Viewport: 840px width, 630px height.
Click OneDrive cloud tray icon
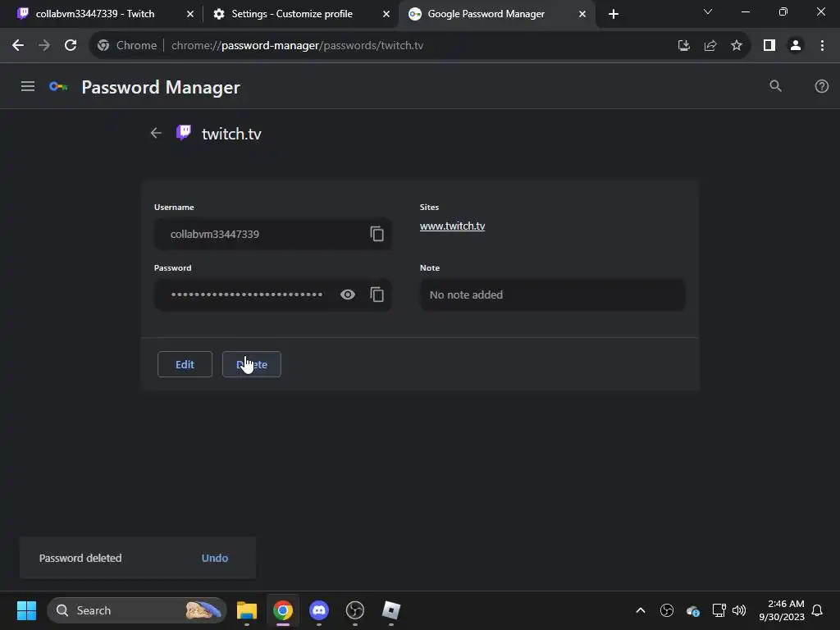click(692, 610)
